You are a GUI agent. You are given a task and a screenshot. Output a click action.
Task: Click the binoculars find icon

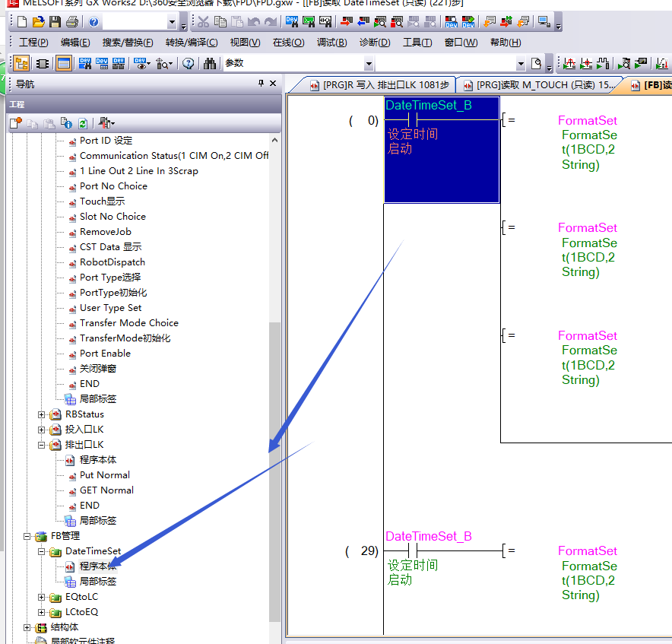[210, 63]
